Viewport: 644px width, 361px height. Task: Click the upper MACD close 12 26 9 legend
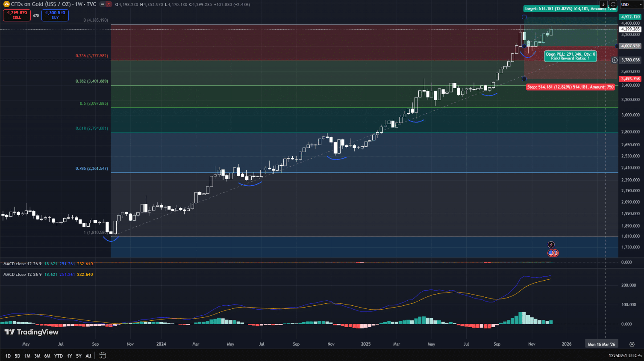[23, 264]
